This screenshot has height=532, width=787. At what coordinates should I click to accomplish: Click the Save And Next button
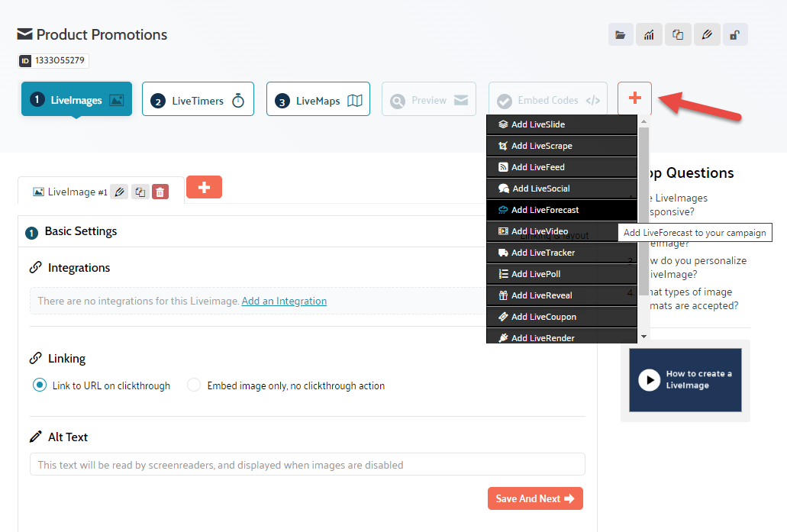point(535,498)
